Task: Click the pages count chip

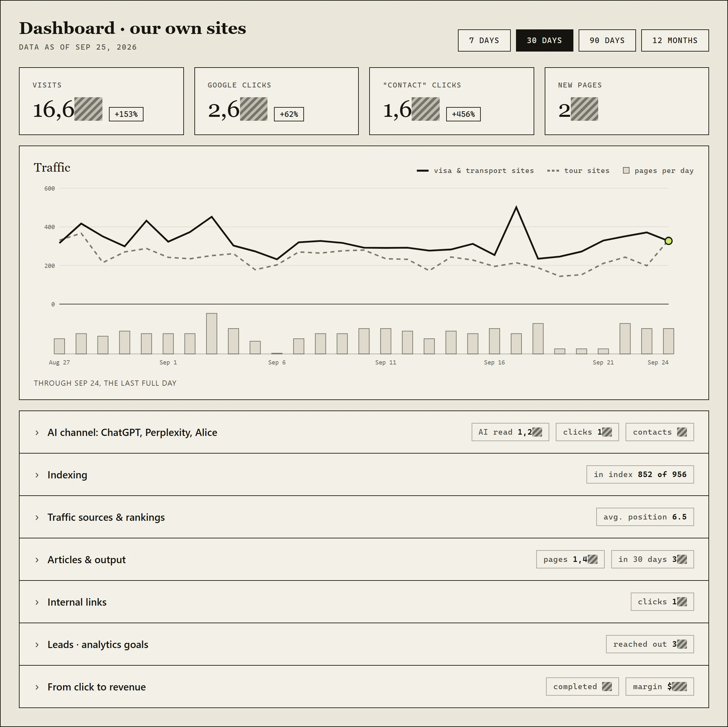Action: (x=570, y=559)
